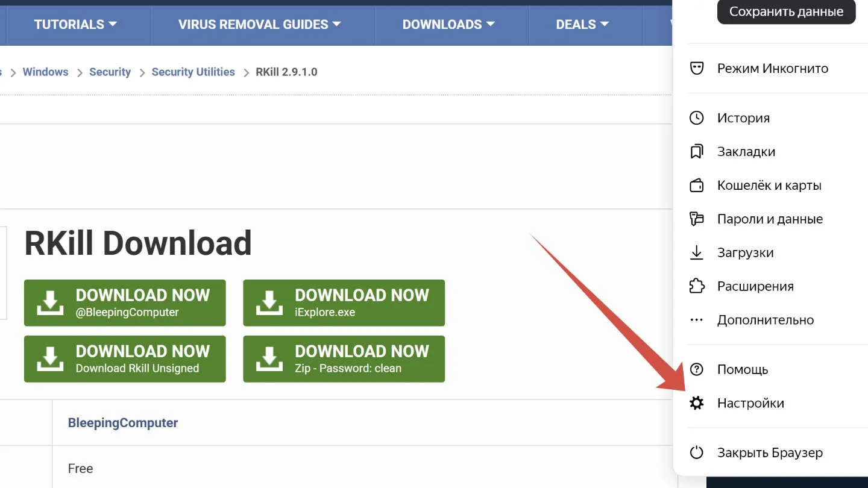Screen dimensions: 868x488
Task: Click the Bookmarks (Закладки) icon
Action: click(x=697, y=151)
